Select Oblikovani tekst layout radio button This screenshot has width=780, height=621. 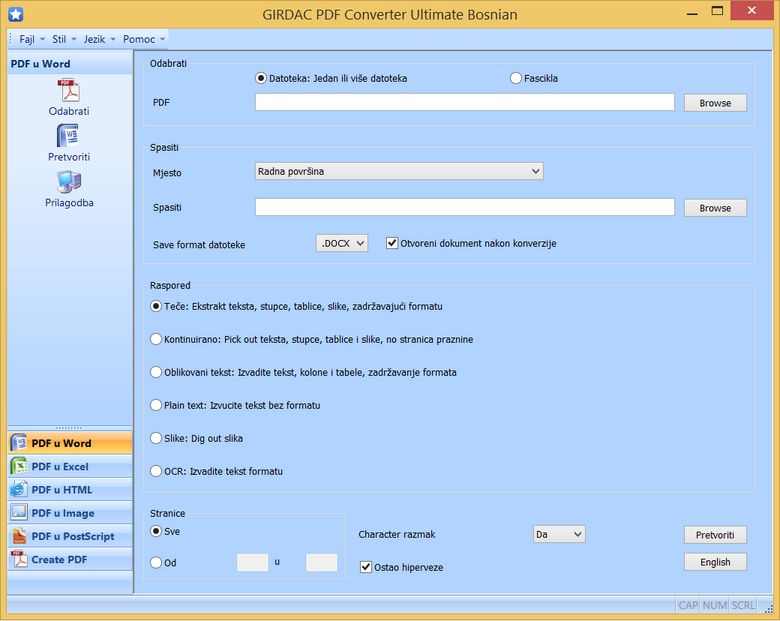pyautogui.click(x=156, y=372)
